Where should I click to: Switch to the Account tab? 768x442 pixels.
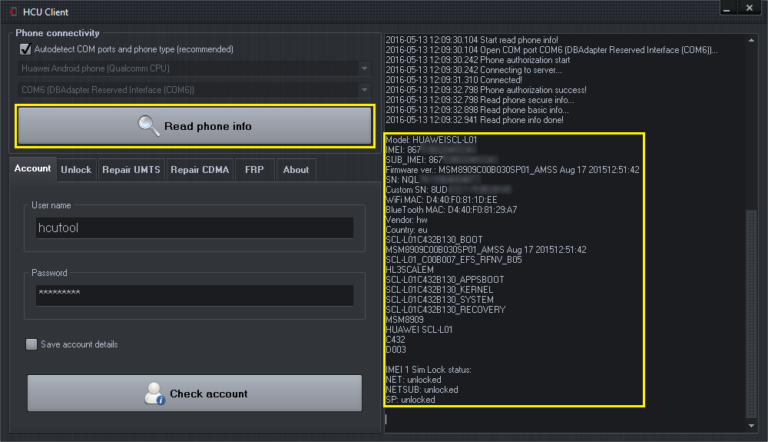tap(33, 169)
